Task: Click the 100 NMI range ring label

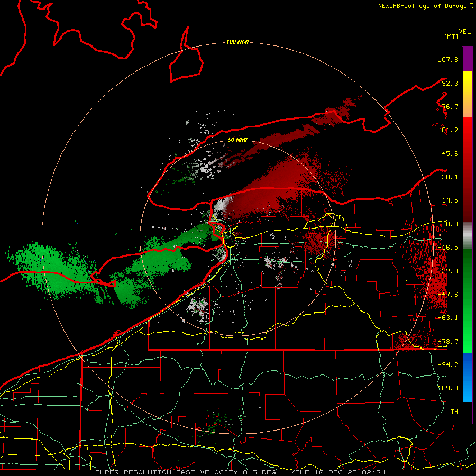Action: 237,42
